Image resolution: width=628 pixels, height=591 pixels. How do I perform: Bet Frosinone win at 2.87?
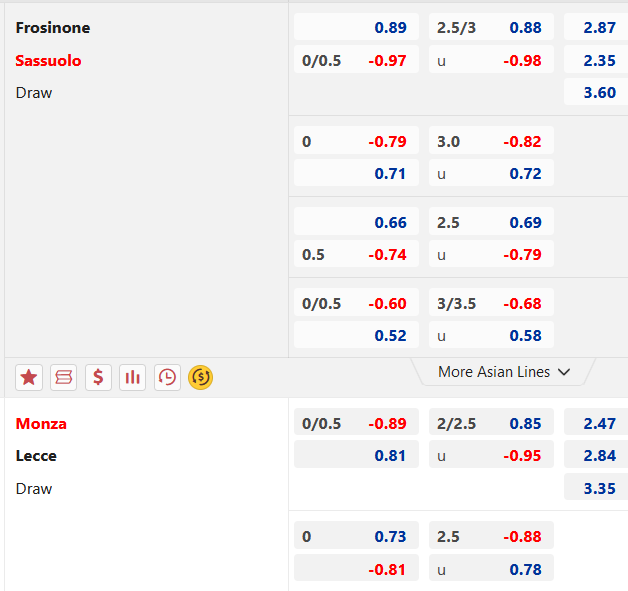pyautogui.click(x=596, y=27)
